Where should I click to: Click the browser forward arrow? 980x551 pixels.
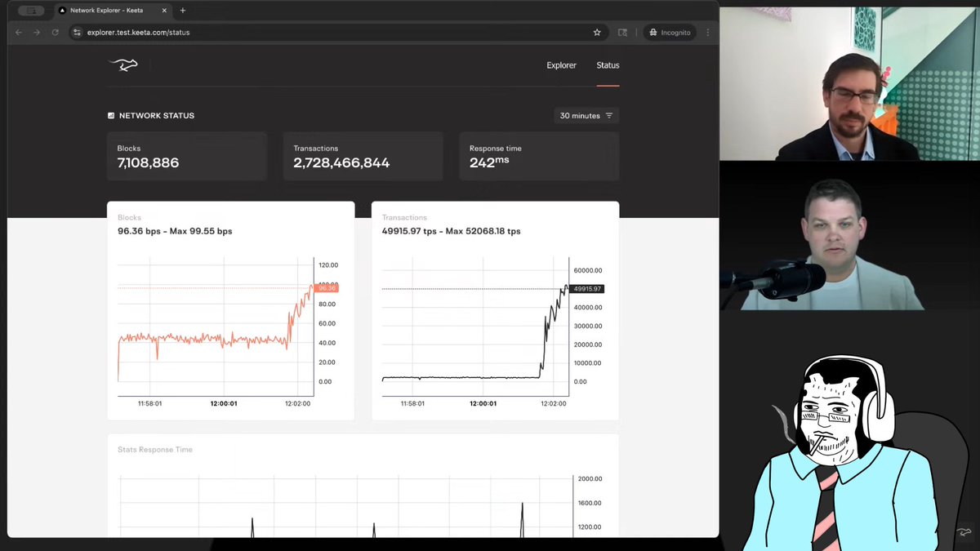[x=37, y=32]
